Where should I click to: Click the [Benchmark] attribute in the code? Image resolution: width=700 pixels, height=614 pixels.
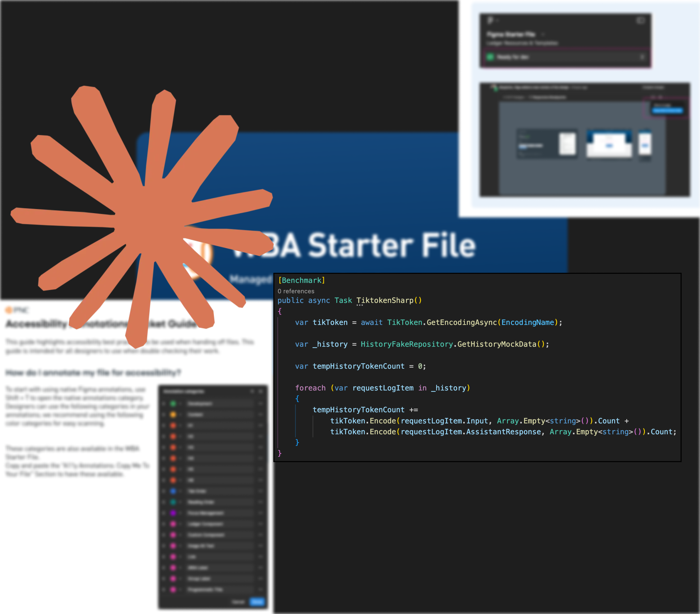point(301,280)
